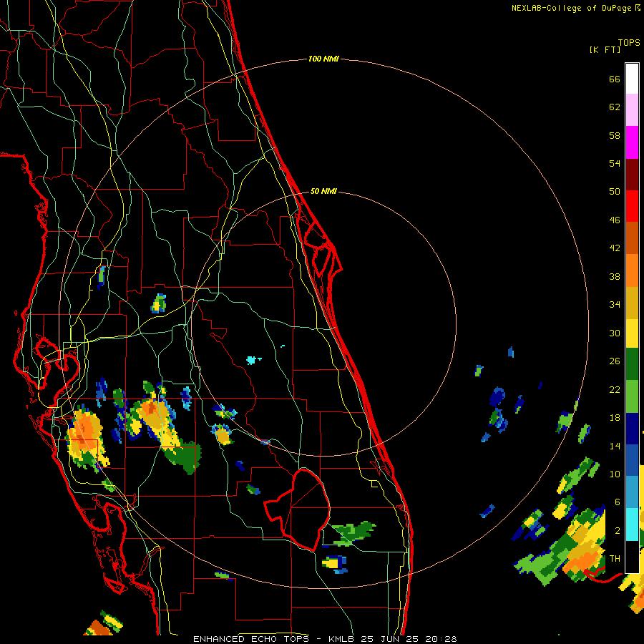Select the 100 NMI range ring label

point(323,59)
